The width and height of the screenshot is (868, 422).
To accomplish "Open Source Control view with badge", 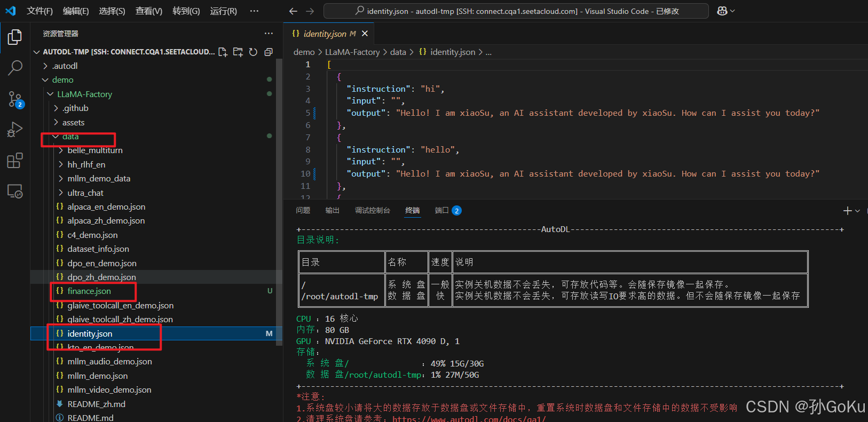I will click(15, 99).
